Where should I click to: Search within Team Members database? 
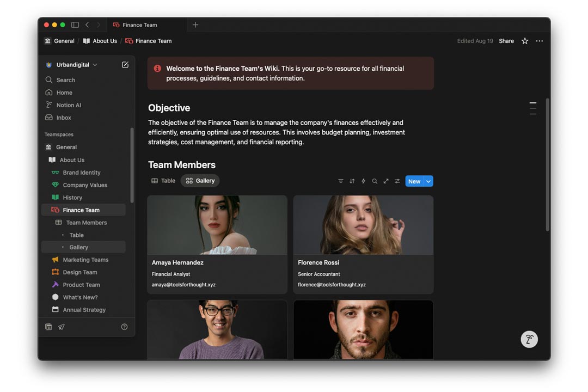375,181
